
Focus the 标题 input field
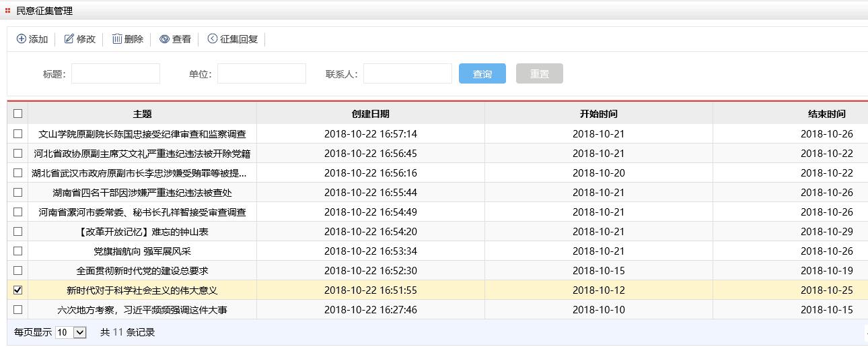coord(116,73)
